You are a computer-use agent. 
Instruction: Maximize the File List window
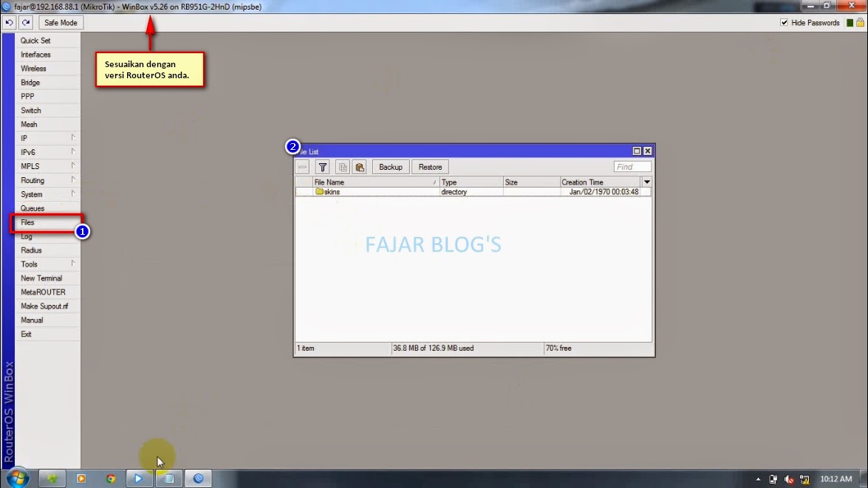[x=637, y=151]
